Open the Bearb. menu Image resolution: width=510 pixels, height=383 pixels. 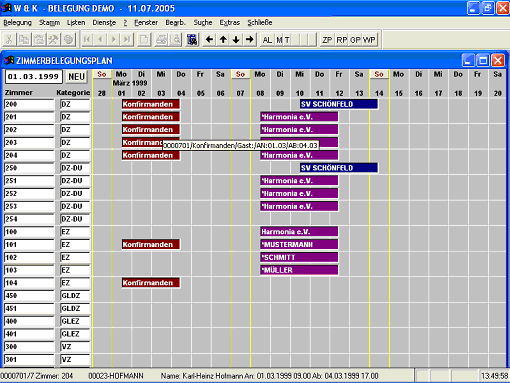pyautogui.click(x=175, y=22)
